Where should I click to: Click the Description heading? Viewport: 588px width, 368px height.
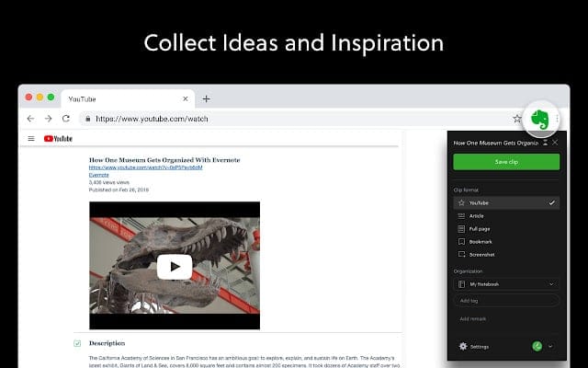coord(107,343)
